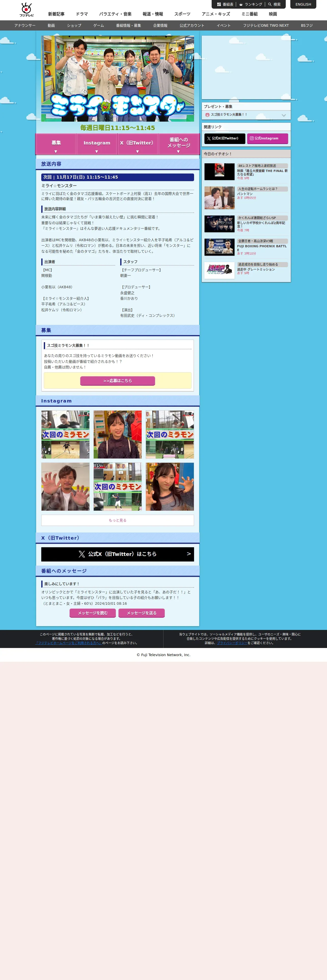Go to ショップ page
This screenshot has height=980, width=327.
click(x=74, y=25)
